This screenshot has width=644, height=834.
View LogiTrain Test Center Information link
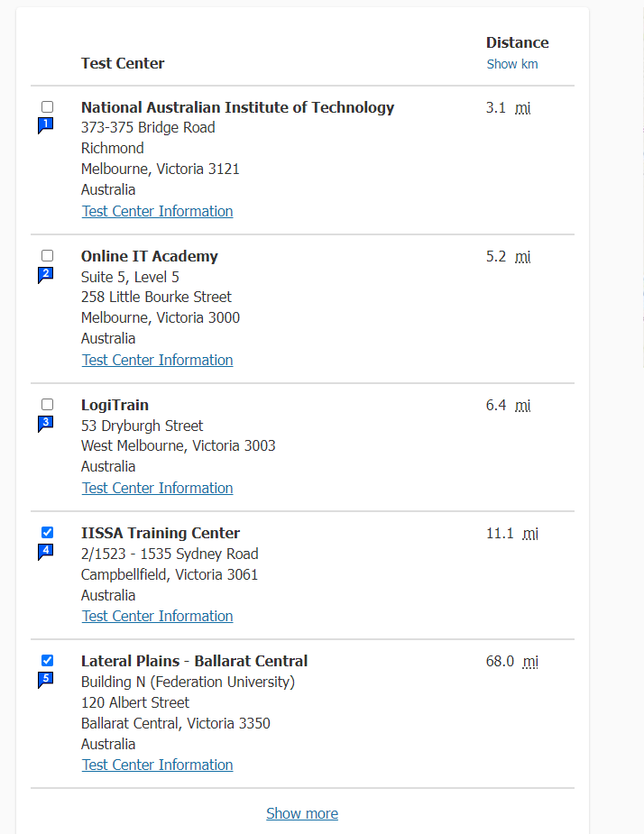157,488
